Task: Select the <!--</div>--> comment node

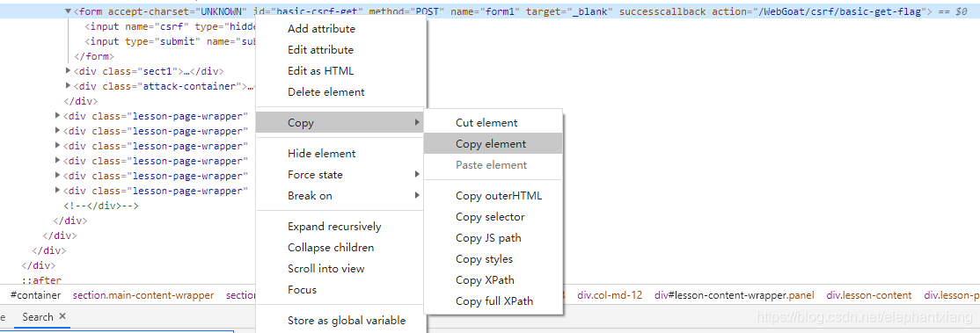Action: pyautogui.click(x=100, y=206)
